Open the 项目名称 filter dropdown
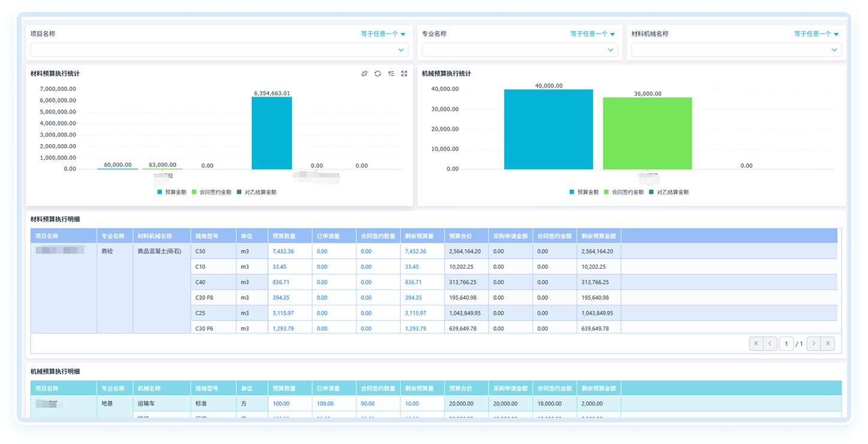The width and height of the screenshot is (868, 444). pyautogui.click(x=219, y=50)
